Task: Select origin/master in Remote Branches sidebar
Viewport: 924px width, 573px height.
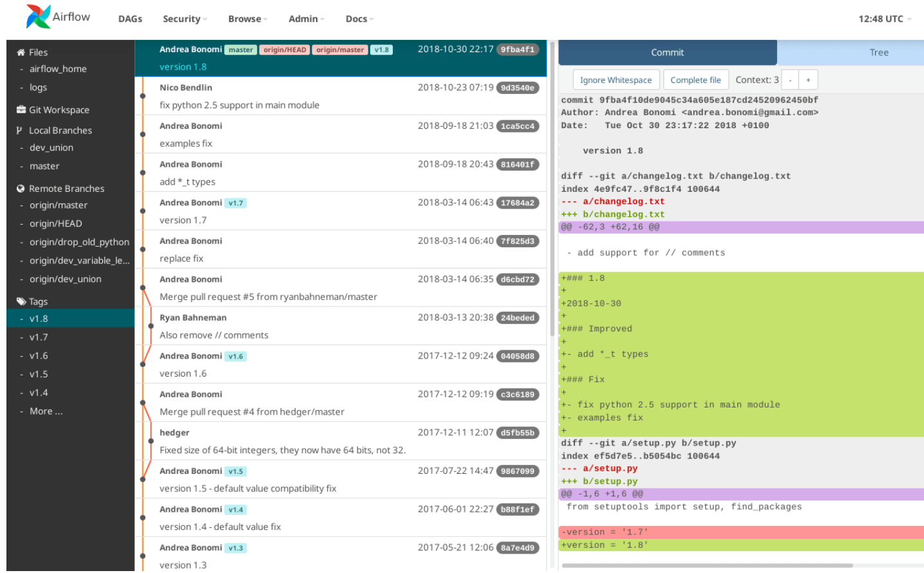Action: (59, 205)
